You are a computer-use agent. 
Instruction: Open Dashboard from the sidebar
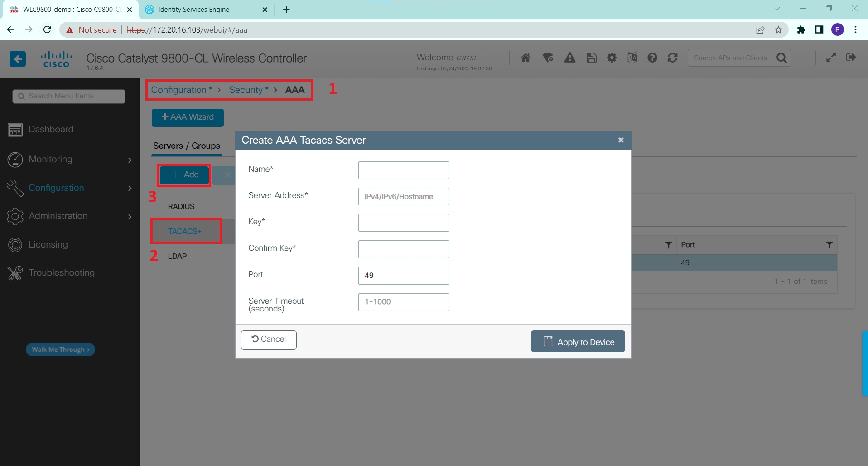tap(51, 130)
